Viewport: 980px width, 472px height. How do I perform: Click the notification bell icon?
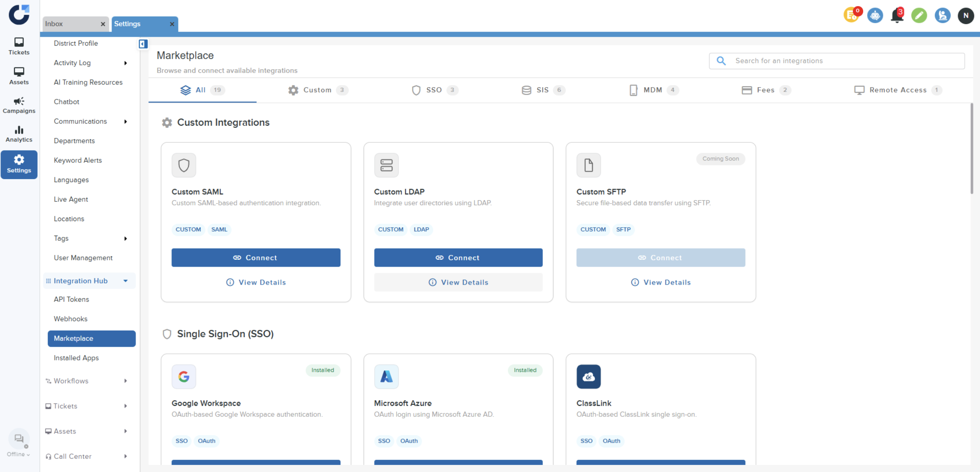click(897, 16)
